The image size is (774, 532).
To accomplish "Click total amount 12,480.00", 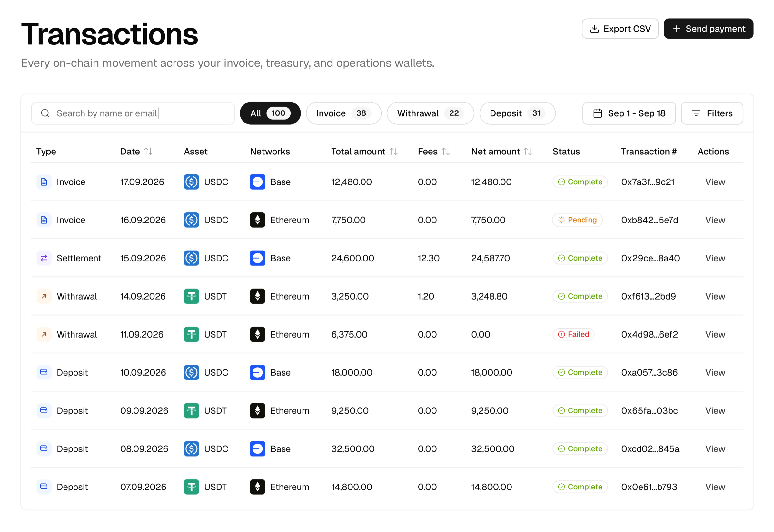I will pos(351,182).
